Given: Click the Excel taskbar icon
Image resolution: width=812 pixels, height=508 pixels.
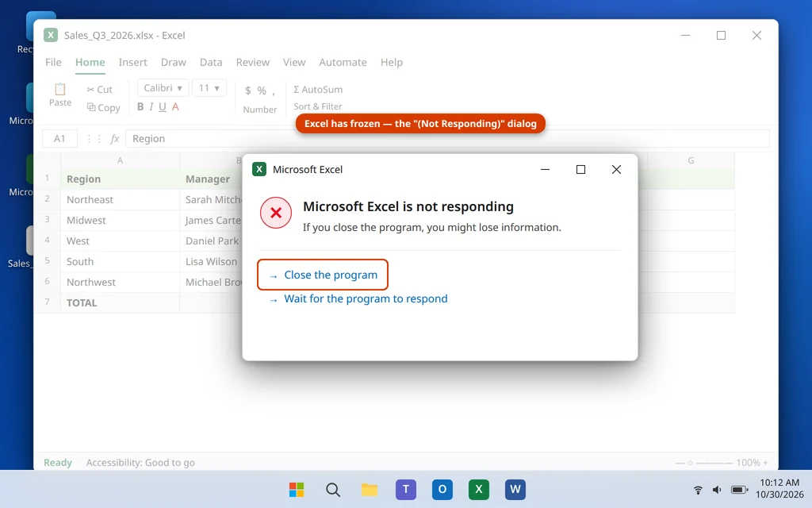Looking at the screenshot, I should pyautogui.click(x=479, y=489).
